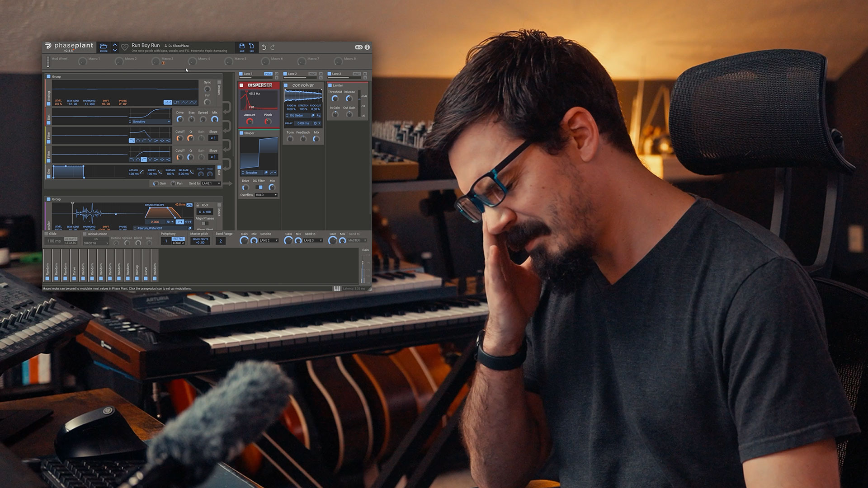The height and width of the screenshot is (488, 868).
Task: Open the Overflow HOLD dropdown
Action: [266, 195]
